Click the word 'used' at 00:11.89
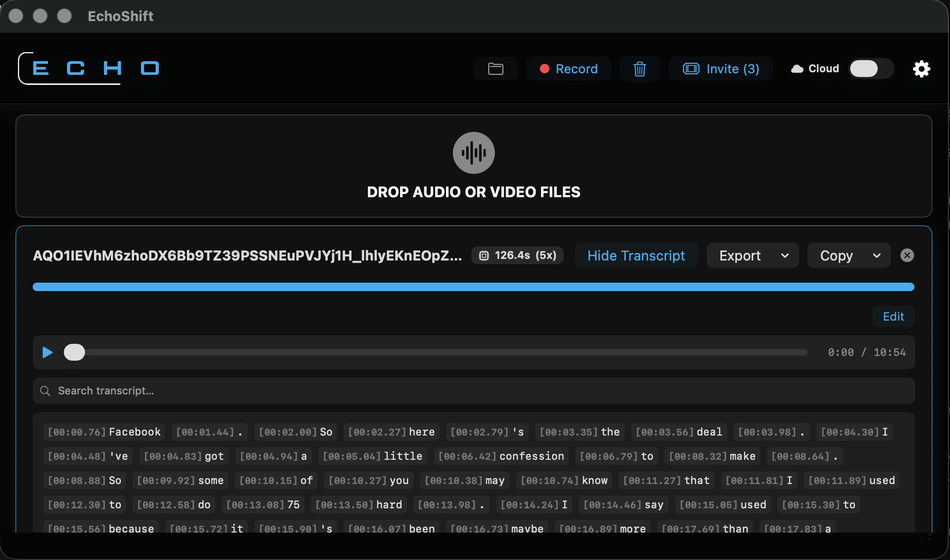Screen dimensions: 950x560 (x=852, y=480)
